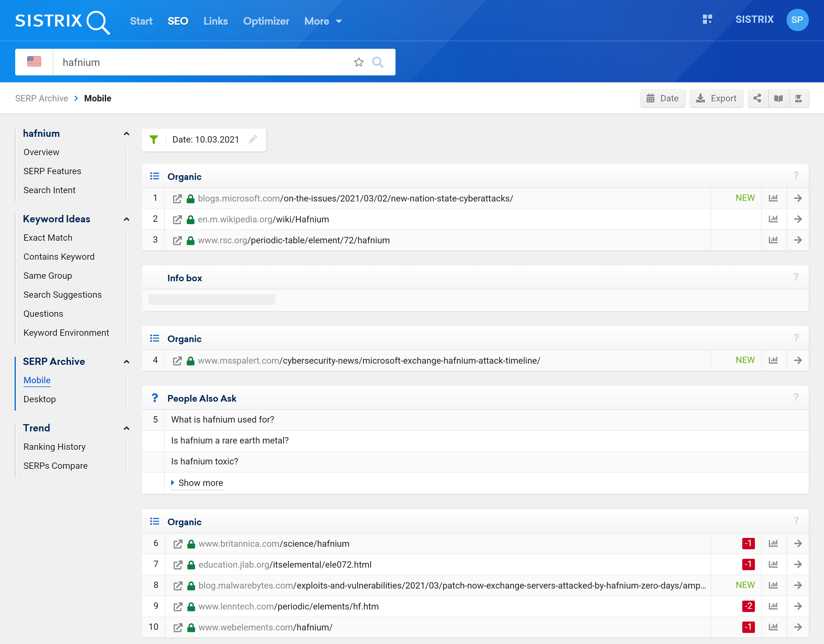
Task: Collapse the Keyword Ideas section
Action: coord(126,219)
